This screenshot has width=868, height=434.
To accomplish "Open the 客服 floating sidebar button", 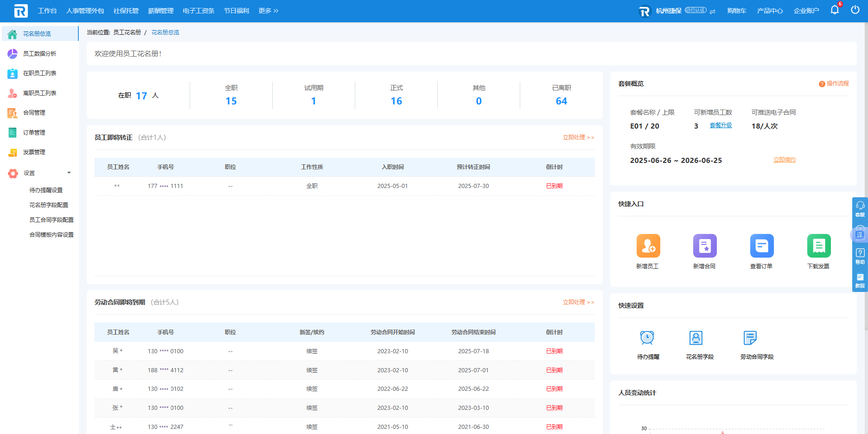I will [860, 208].
